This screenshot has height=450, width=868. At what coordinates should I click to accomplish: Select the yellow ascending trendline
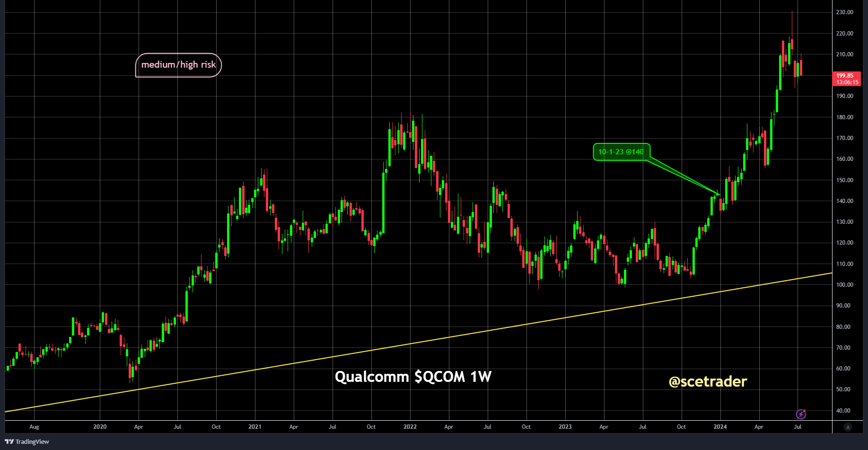(418, 343)
